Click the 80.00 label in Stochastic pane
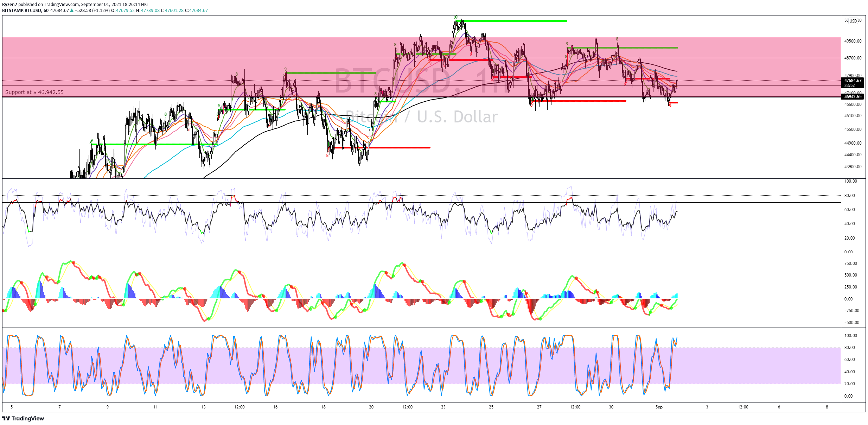Image resolution: width=868 pixels, height=425 pixels. click(x=850, y=348)
